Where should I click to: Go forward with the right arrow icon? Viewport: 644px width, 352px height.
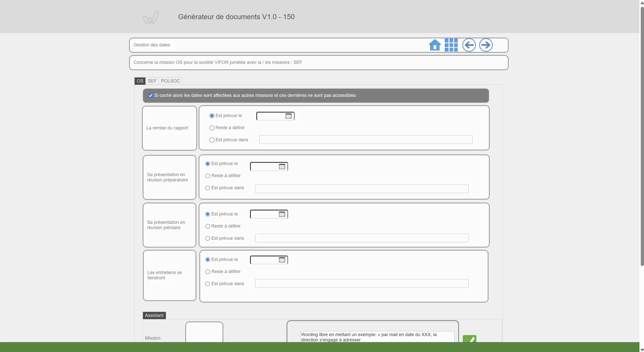(x=486, y=45)
